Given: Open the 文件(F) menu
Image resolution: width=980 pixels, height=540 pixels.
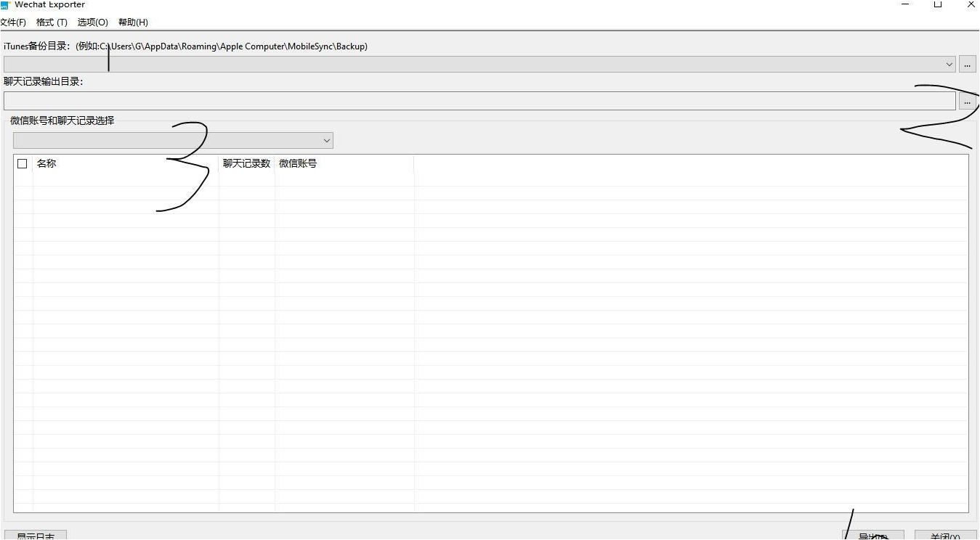Looking at the screenshot, I should pos(13,22).
